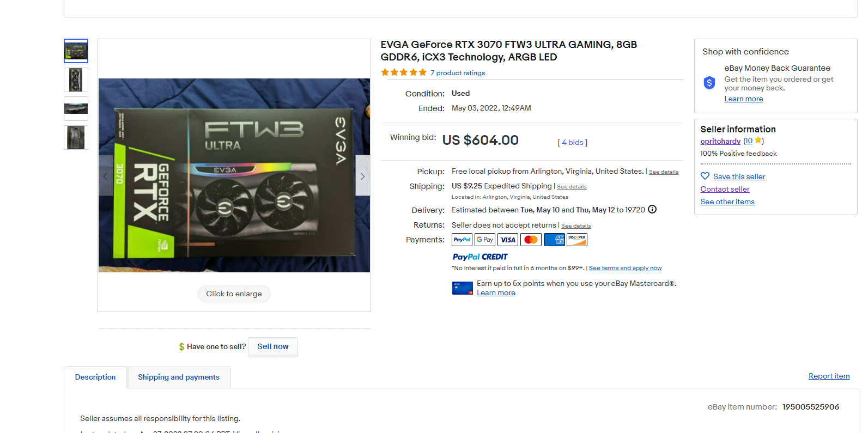Viewport: 868px width, 433px height.
Task: Open the Description tab
Action: click(95, 377)
